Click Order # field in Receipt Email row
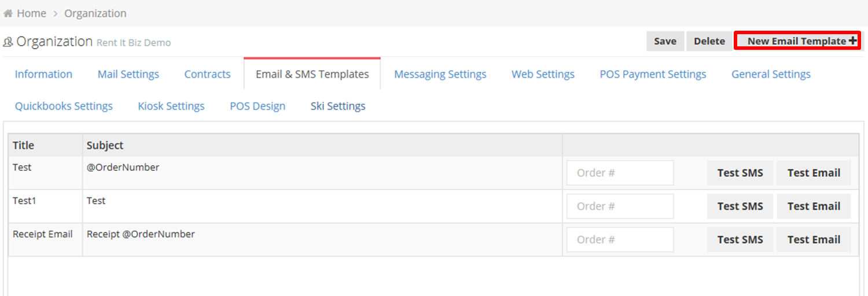The width and height of the screenshot is (868, 296). coord(620,239)
